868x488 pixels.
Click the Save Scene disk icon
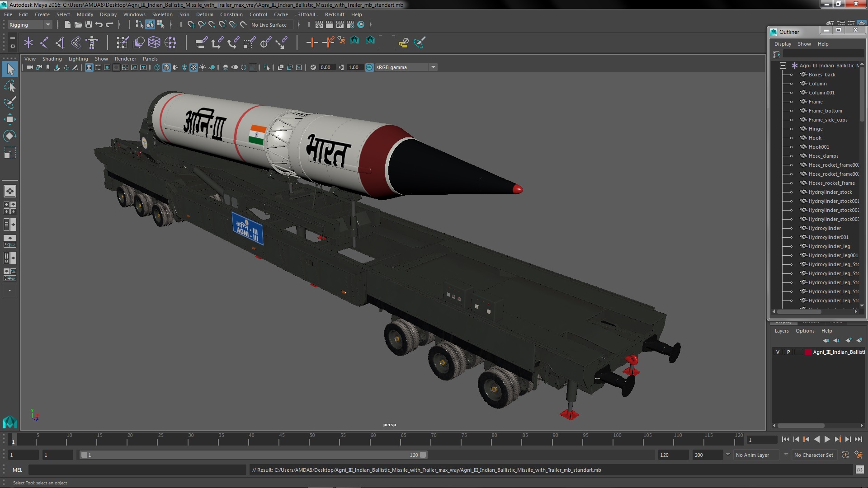click(89, 25)
